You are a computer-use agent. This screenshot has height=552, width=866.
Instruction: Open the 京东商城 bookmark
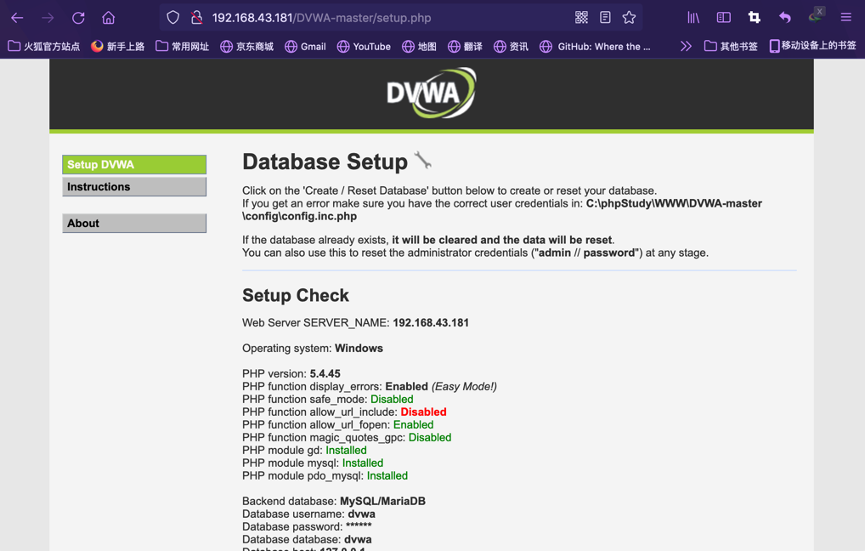point(247,46)
